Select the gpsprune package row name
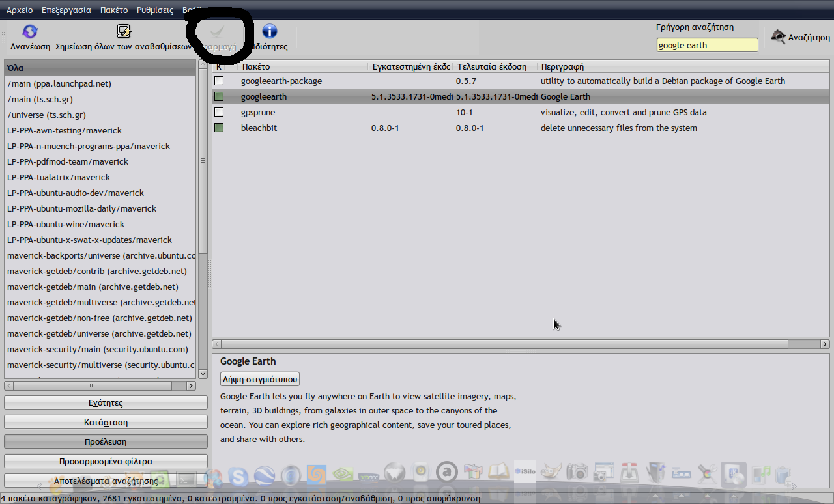Viewport: 834px width, 504px height. tap(257, 112)
